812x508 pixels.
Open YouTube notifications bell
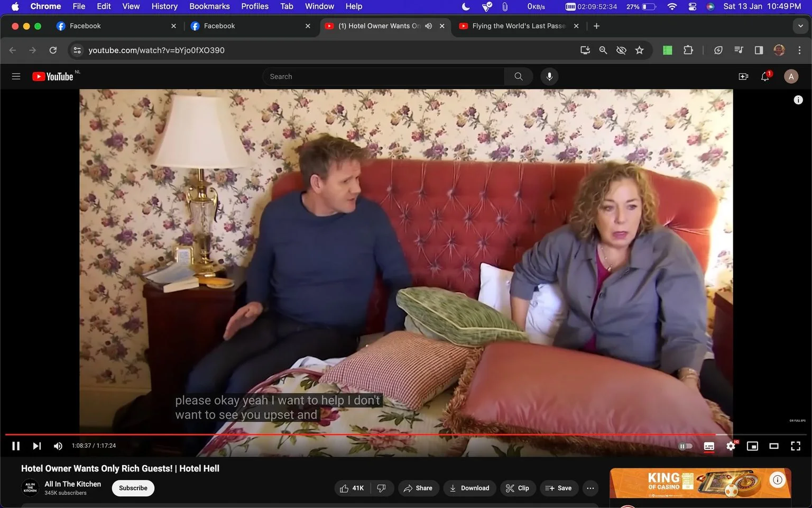pos(765,77)
